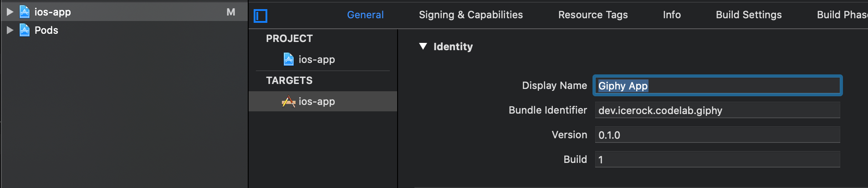The height and width of the screenshot is (188, 868).
Task: Expand the Pods project tree
Action: 10,30
